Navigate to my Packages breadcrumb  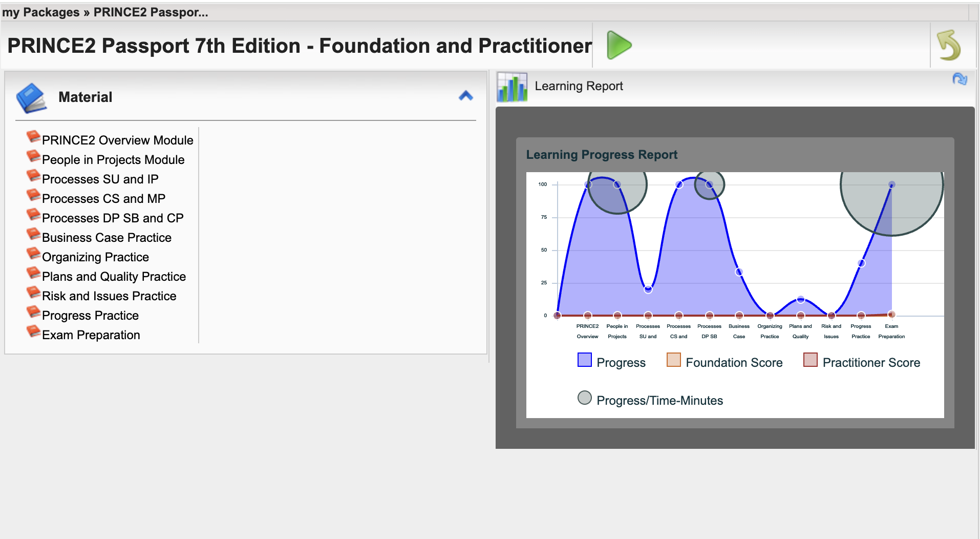click(x=41, y=12)
